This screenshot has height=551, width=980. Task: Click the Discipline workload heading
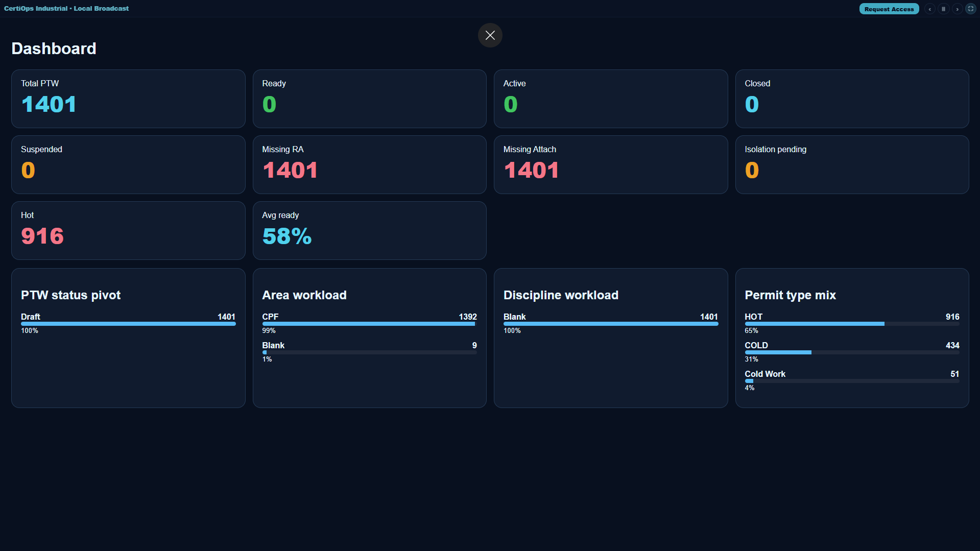[x=561, y=295]
